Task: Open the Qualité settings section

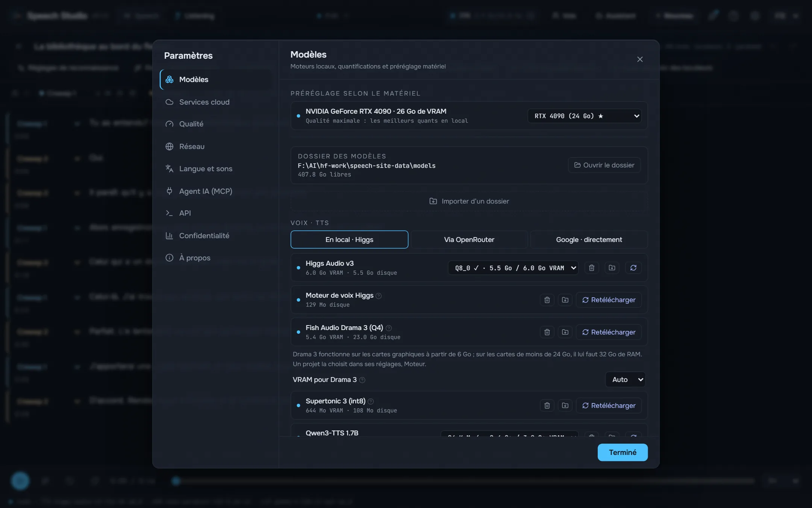Action: coord(216,124)
